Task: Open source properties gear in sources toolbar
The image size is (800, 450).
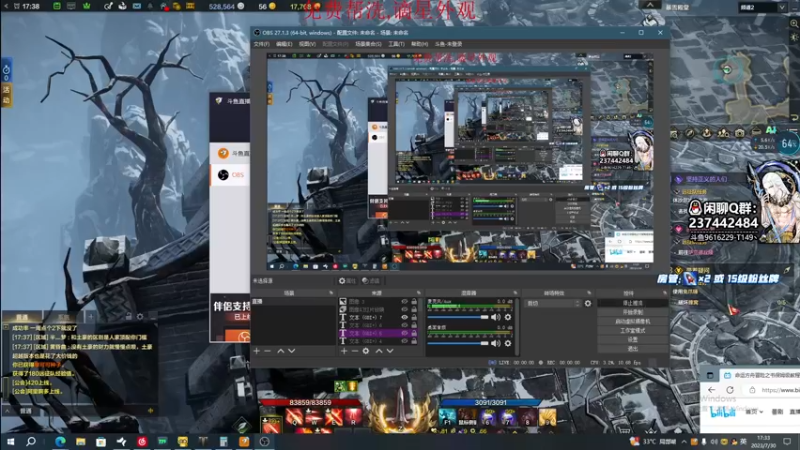Action: tap(366, 351)
